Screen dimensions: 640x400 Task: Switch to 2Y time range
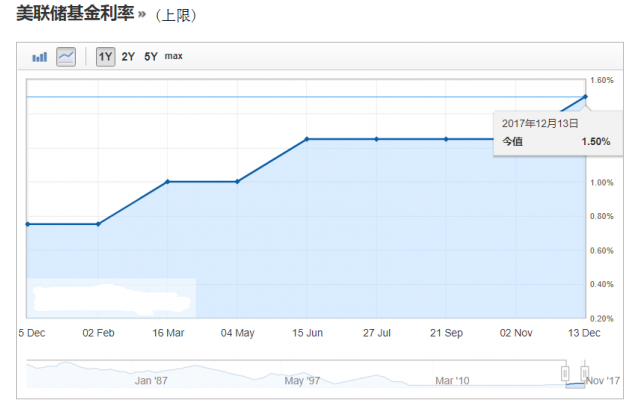pos(128,57)
